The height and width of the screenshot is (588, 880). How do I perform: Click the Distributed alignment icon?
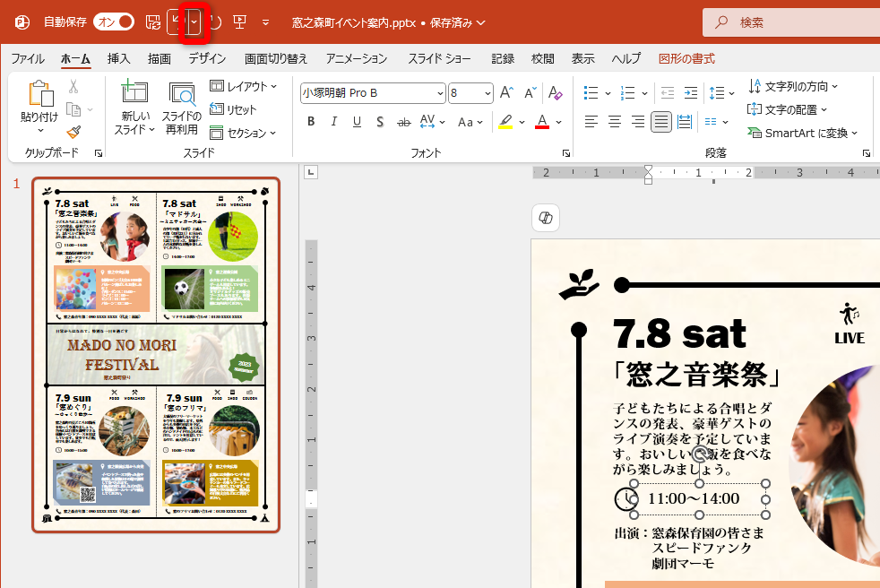(685, 121)
